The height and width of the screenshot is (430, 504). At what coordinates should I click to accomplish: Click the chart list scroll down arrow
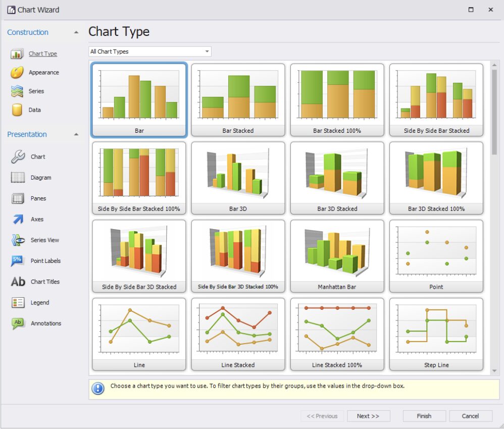(x=494, y=371)
